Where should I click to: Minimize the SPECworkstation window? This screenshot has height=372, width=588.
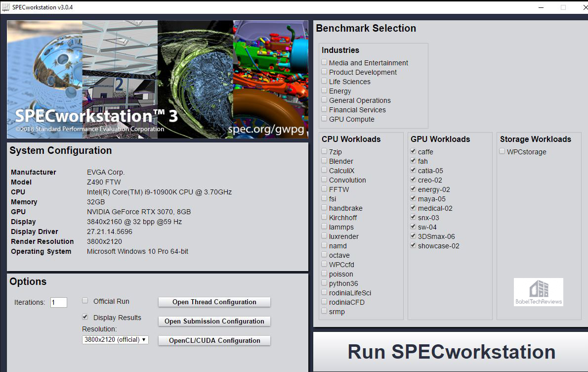tap(541, 7)
